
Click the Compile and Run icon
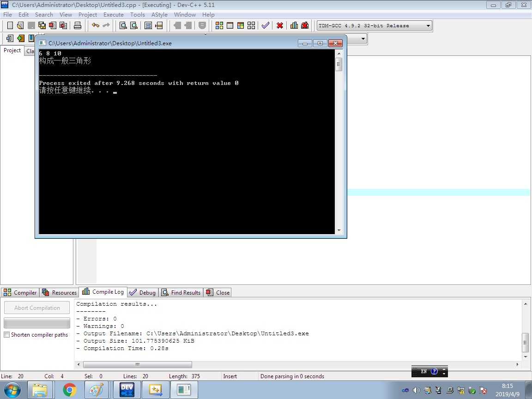coord(241,25)
